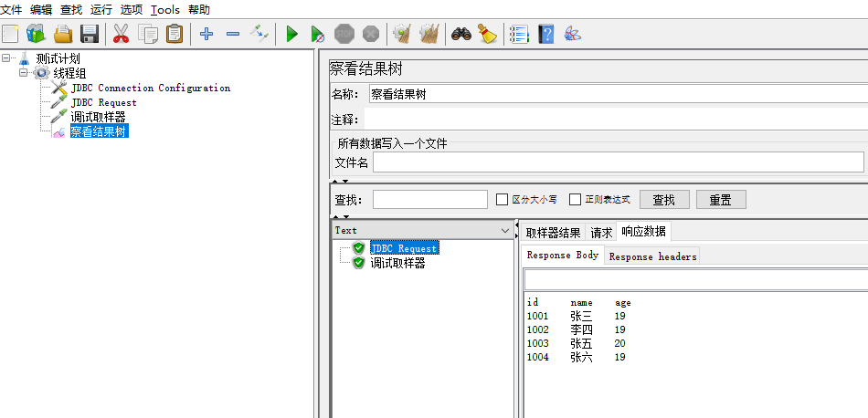The height and width of the screenshot is (418, 868).
Task: Collapse the 测试计划 tree node
Action: (x=7, y=58)
